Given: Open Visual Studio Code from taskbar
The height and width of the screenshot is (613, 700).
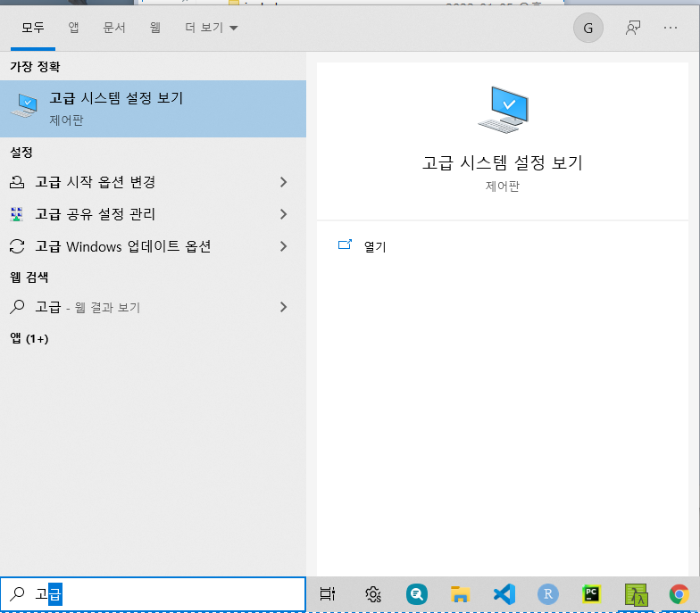Looking at the screenshot, I should pos(504,594).
